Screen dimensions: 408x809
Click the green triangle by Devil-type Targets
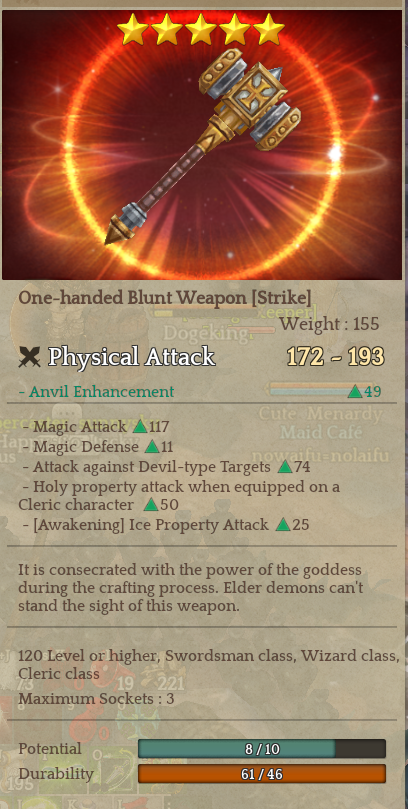tap(285, 467)
